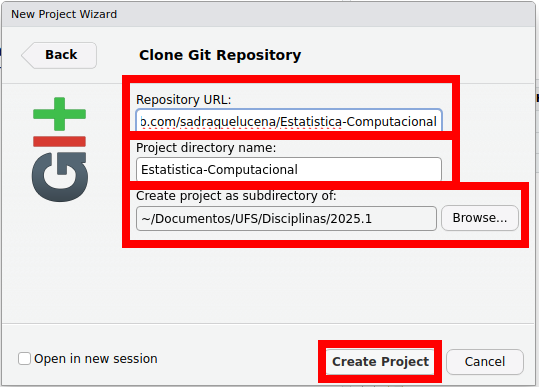Click the Project directory name label
This screenshot has height=387, width=539.
[x=206, y=148]
